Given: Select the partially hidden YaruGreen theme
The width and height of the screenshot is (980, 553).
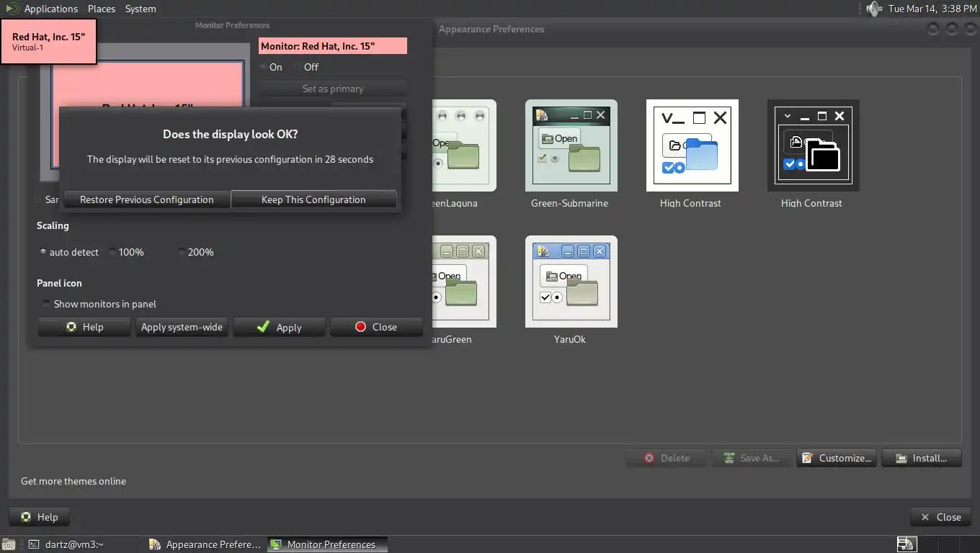Looking at the screenshot, I should coord(464,282).
